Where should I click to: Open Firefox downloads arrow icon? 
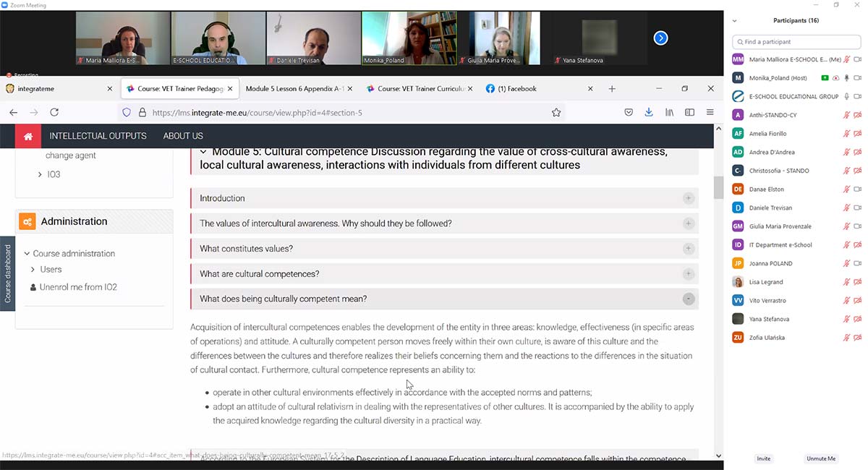649,112
